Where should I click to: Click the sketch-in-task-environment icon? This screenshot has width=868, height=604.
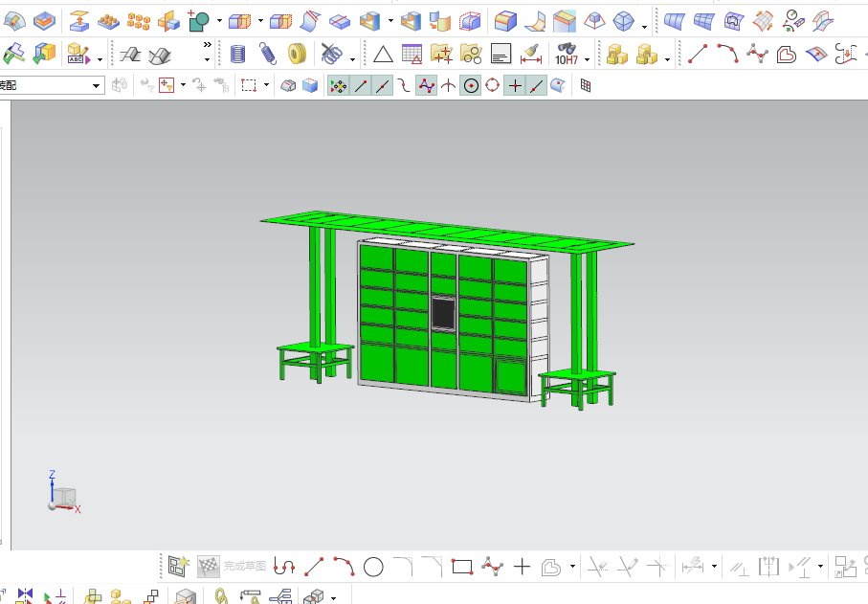(x=179, y=567)
